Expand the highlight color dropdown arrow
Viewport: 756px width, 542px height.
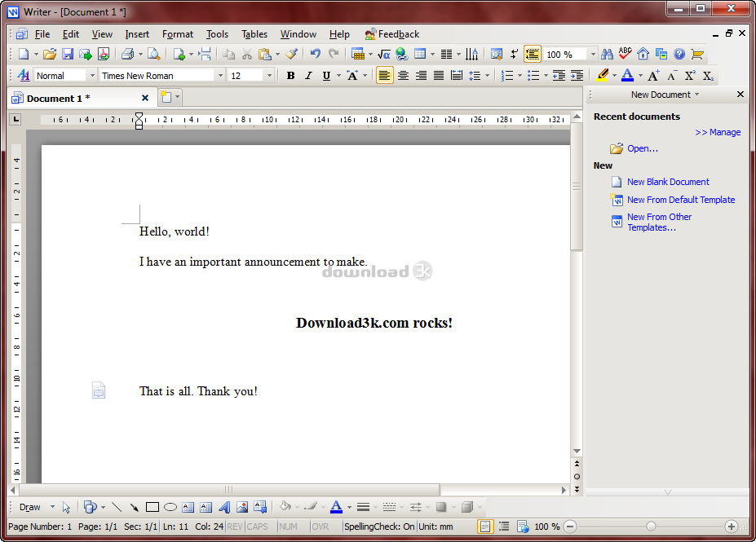click(x=614, y=76)
